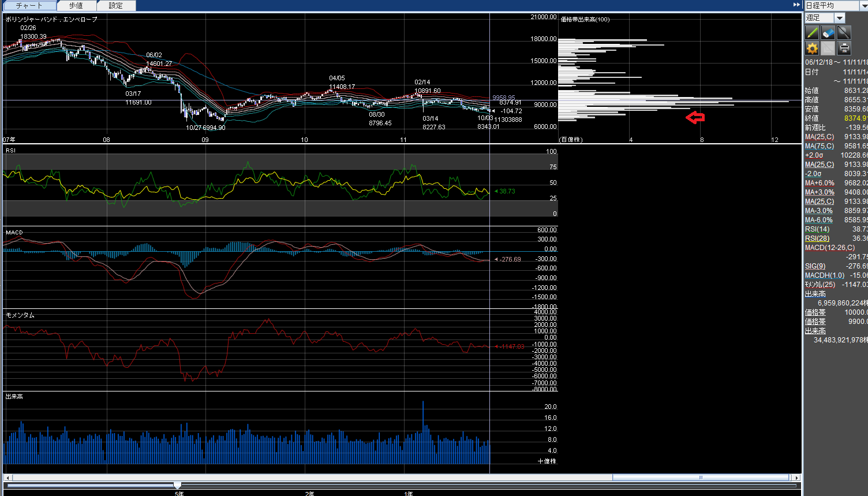Click the MA(75,C) indicator link
This screenshot has width=868, height=496.
tap(819, 146)
